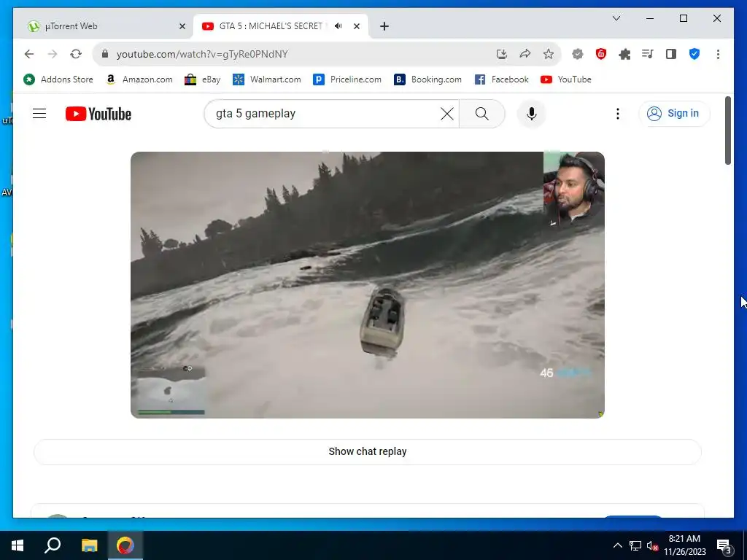Image resolution: width=747 pixels, height=560 pixels.
Task: Open File Explorer from taskbar
Action: (x=89, y=545)
